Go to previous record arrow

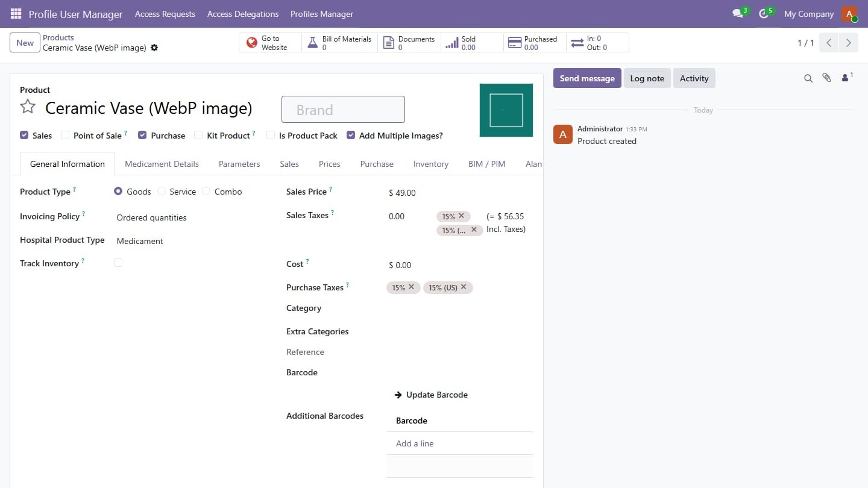click(x=829, y=43)
